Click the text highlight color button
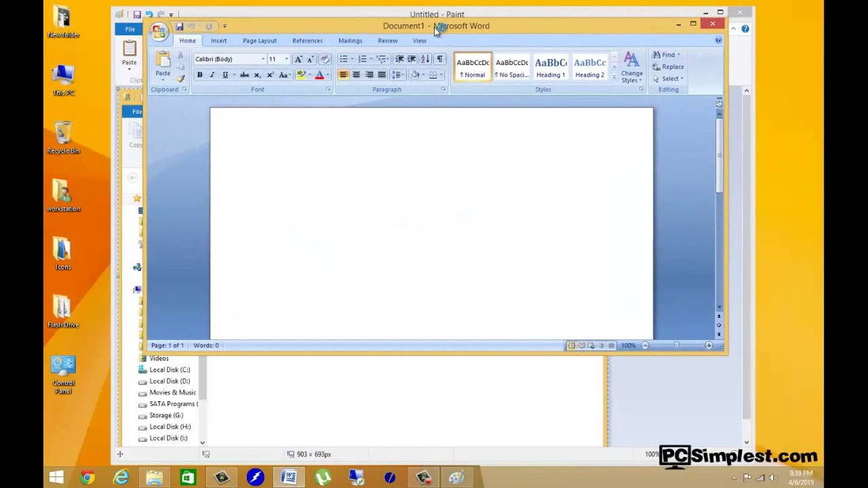Image resolution: width=868 pixels, height=488 pixels. [301, 75]
